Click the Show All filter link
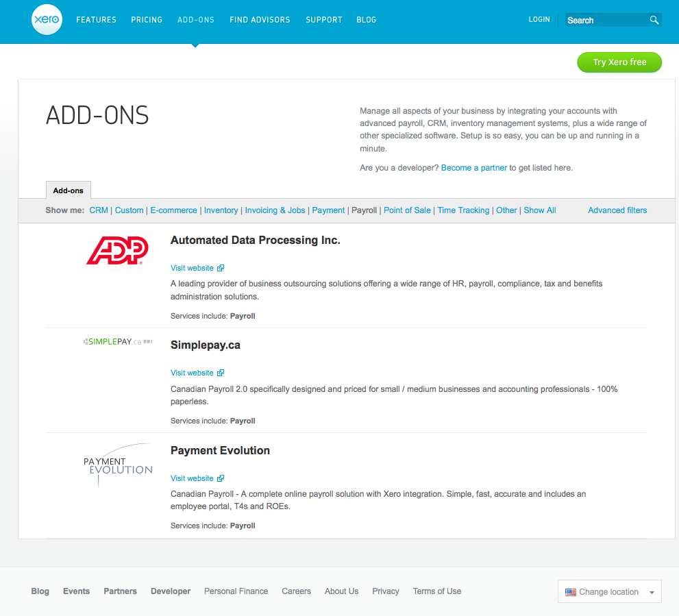This screenshot has height=616, width=679. click(540, 210)
